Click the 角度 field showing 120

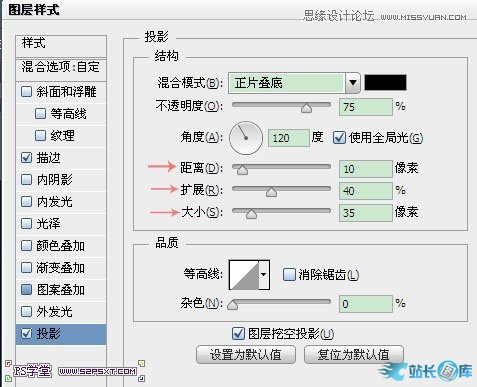point(289,138)
